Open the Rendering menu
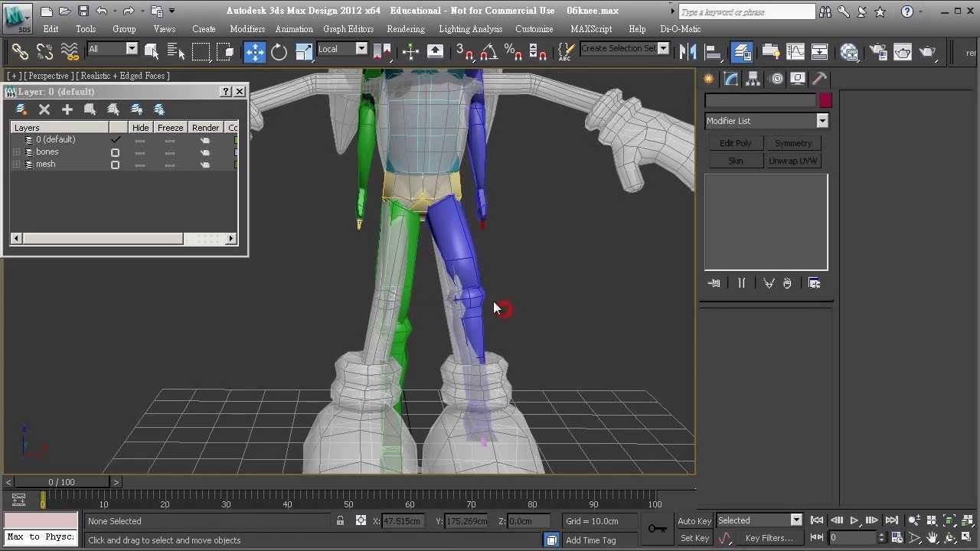This screenshot has height=551, width=980. click(406, 29)
